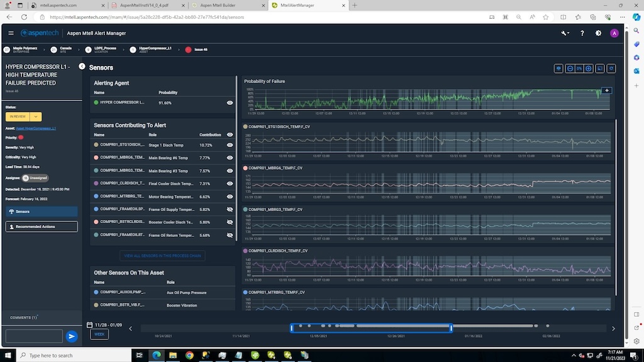Select the Recommended Actions side tab

point(42,226)
